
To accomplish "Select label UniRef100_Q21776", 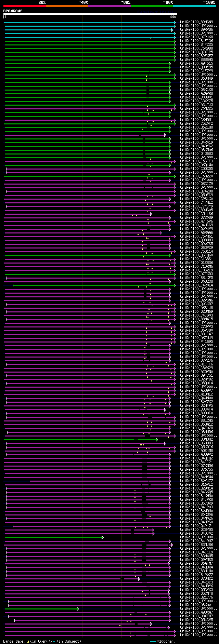I will coord(197,598).
